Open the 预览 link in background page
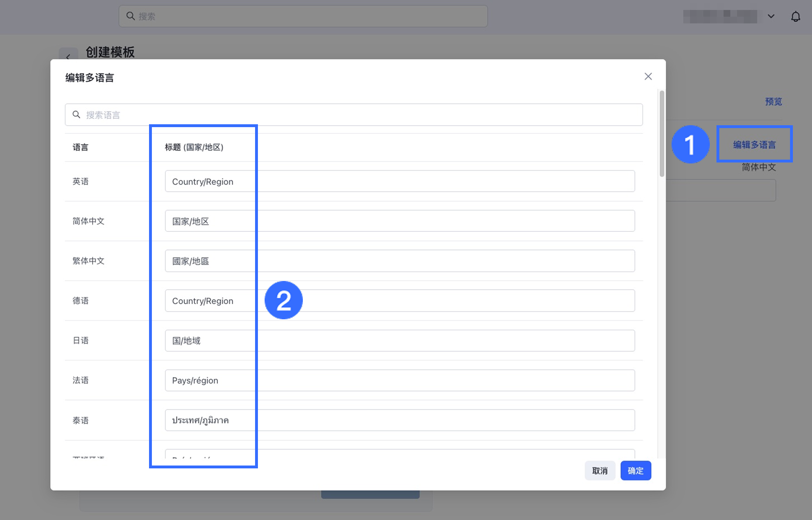The height and width of the screenshot is (520, 812). pos(773,101)
